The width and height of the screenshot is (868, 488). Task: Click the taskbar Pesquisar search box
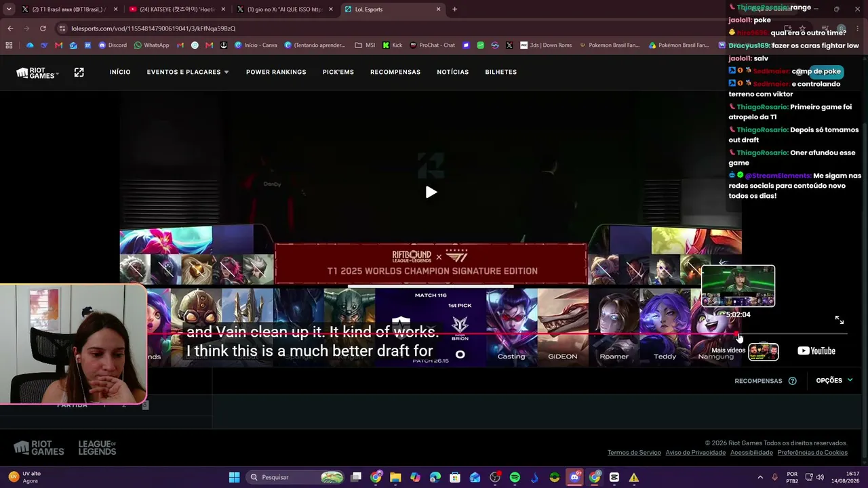pos(294,477)
